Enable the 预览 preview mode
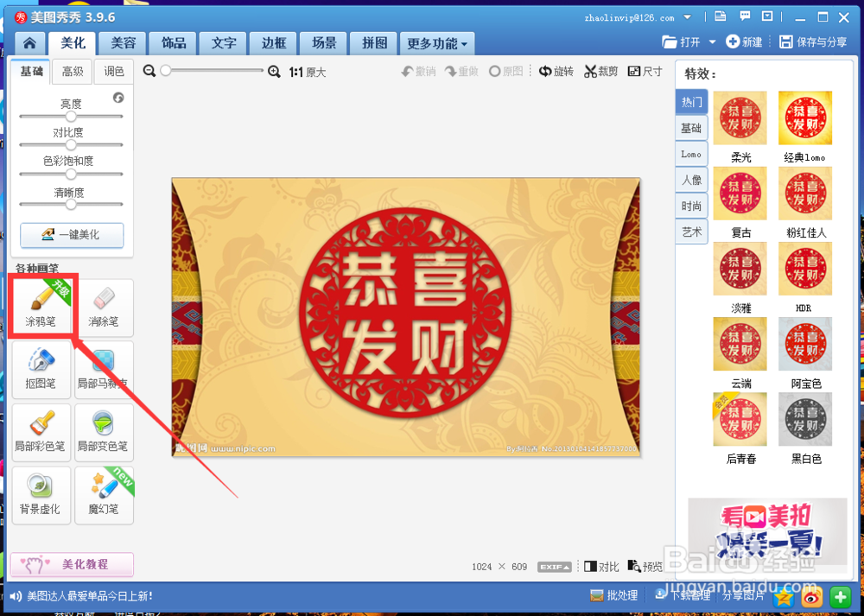864x616 pixels. point(645,566)
